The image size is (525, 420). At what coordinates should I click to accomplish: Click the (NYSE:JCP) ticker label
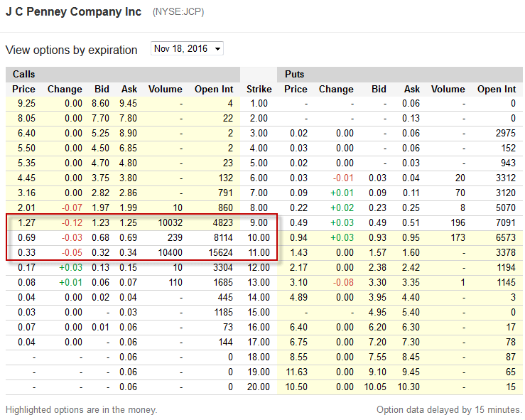178,12
